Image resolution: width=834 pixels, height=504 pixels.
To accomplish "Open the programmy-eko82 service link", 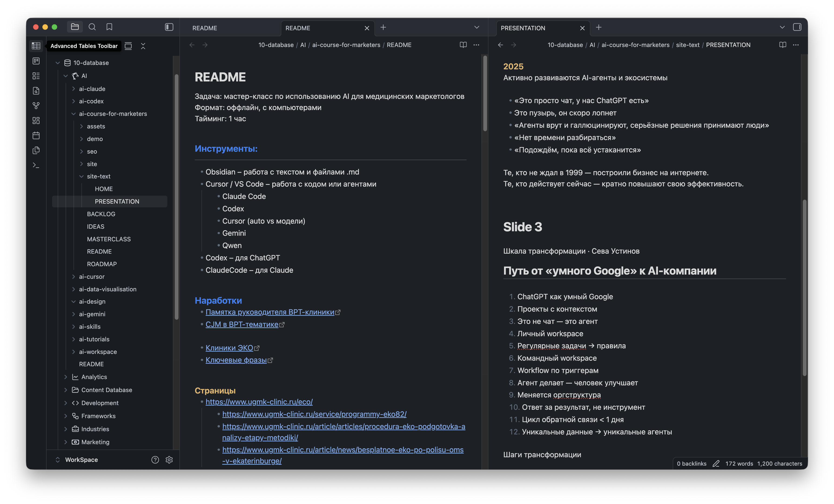I will pos(314,414).
